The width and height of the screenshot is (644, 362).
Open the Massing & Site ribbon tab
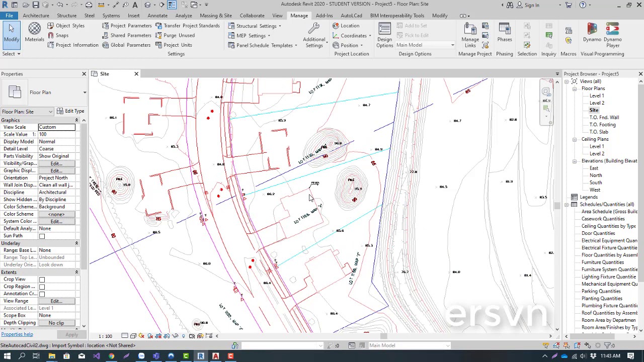click(x=216, y=16)
